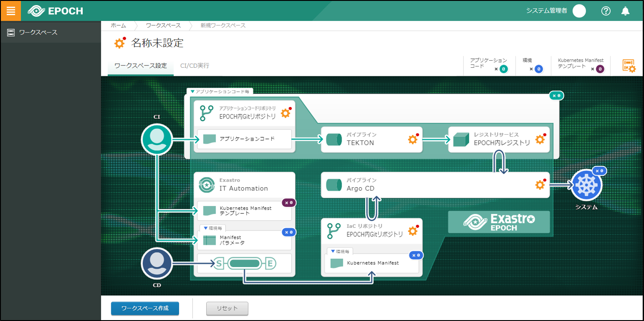Open gear next to 名称未設定 title

coord(120,43)
